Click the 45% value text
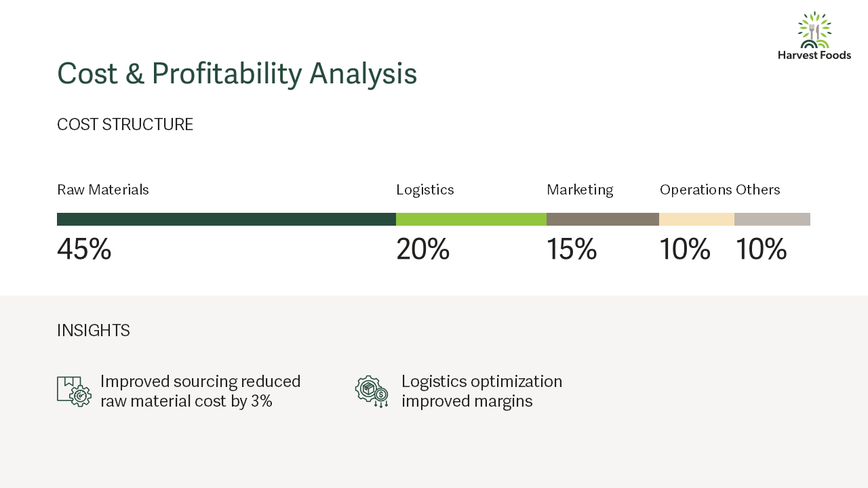The width and height of the screenshot is (868, 488). click(84, 249)
